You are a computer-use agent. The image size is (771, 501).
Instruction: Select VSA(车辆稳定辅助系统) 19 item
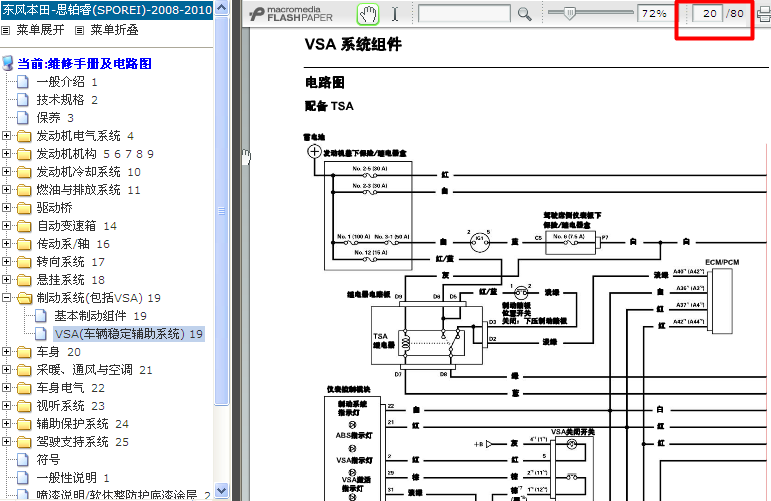(x=129, y=334)
